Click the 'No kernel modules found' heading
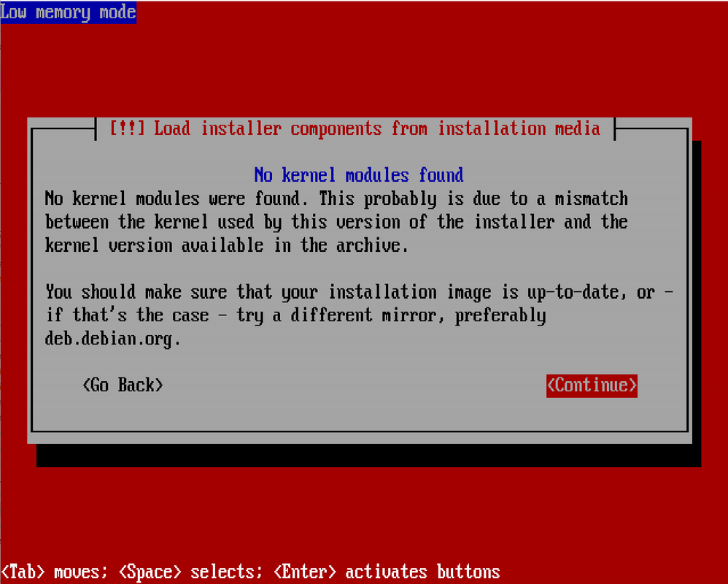The width and height of the screenshot is (728, 584). point(359,176)
